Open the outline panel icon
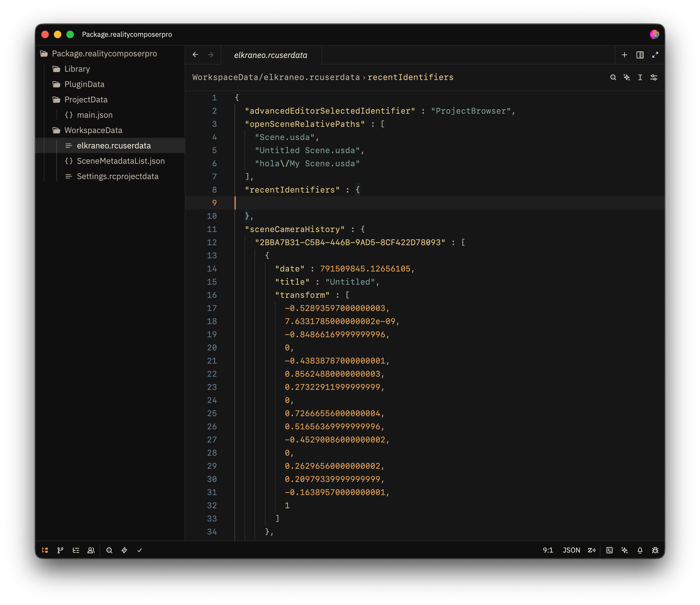The height and width of the screenshot is (605, 700). [76, 550]
